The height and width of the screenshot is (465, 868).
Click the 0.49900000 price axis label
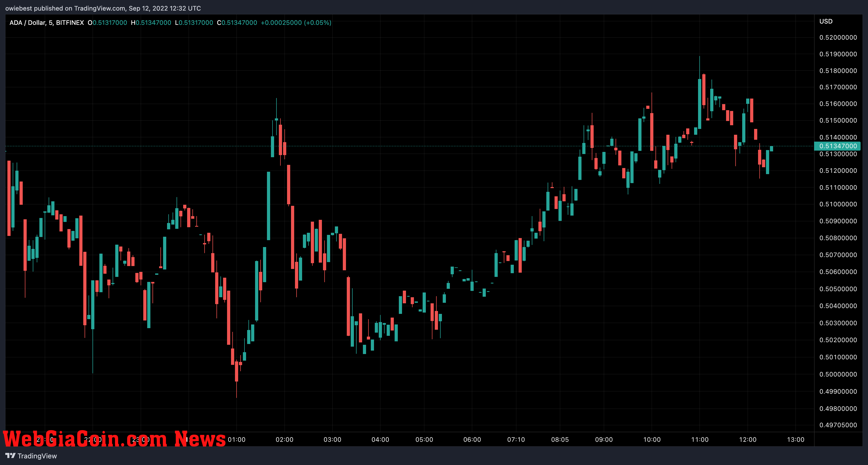[x=838, y=392]
